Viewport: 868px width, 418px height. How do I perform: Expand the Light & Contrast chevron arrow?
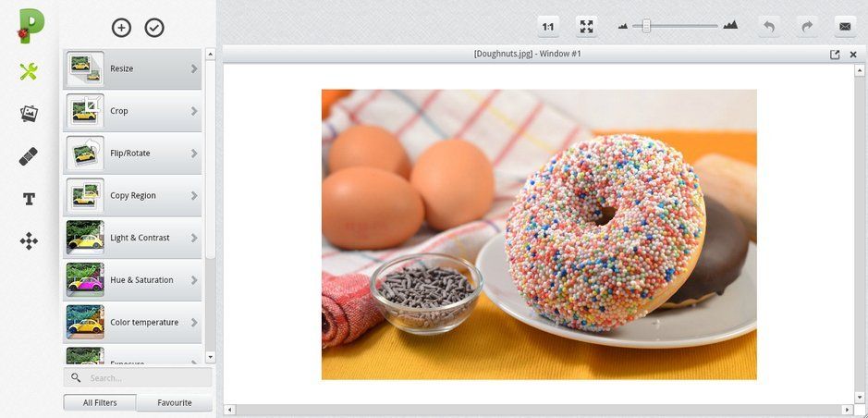click(194, 238)
